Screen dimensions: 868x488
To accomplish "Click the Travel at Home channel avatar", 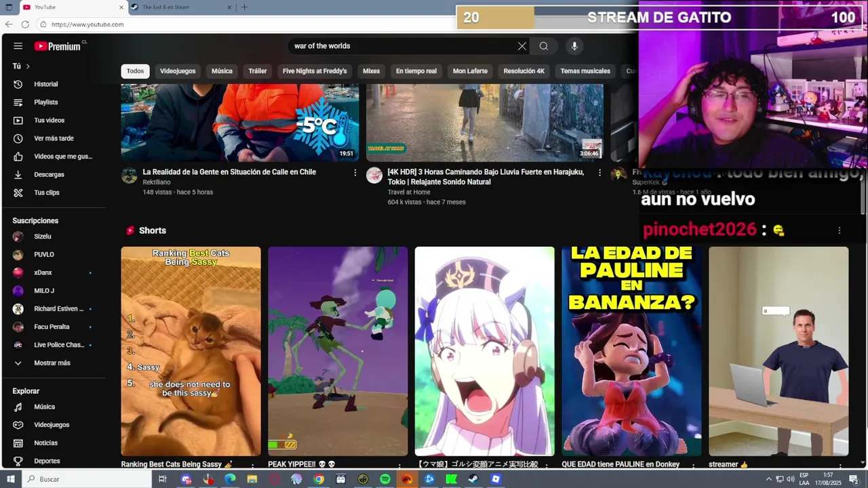I will pos(374,176).
